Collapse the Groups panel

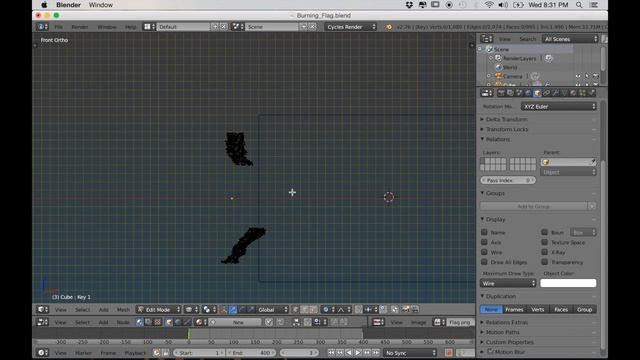(495, 193)
